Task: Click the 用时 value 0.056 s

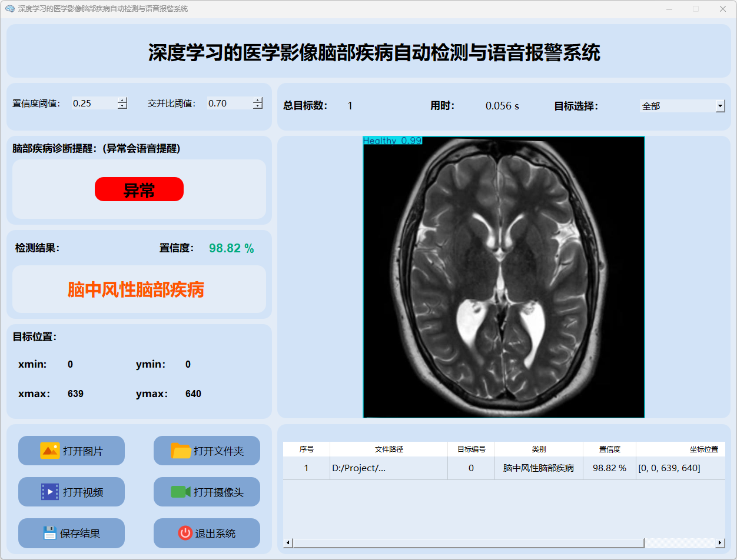Action: point(502,106)
